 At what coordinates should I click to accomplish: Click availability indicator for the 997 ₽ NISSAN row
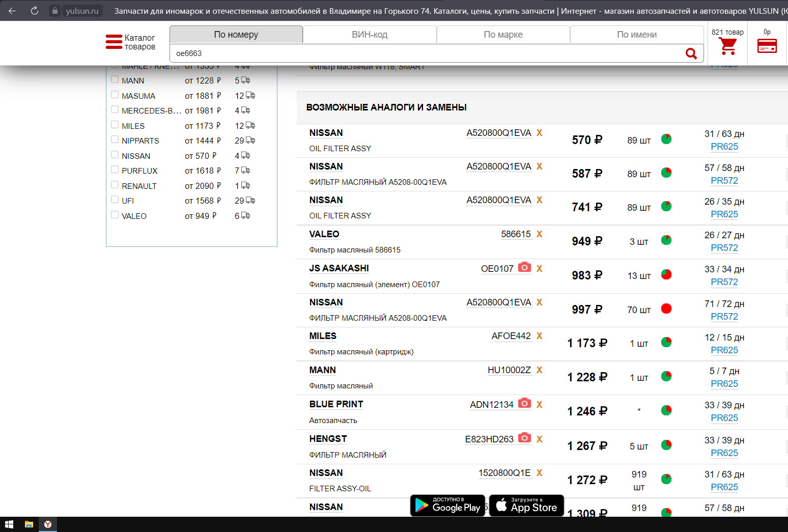click(666, 309)
